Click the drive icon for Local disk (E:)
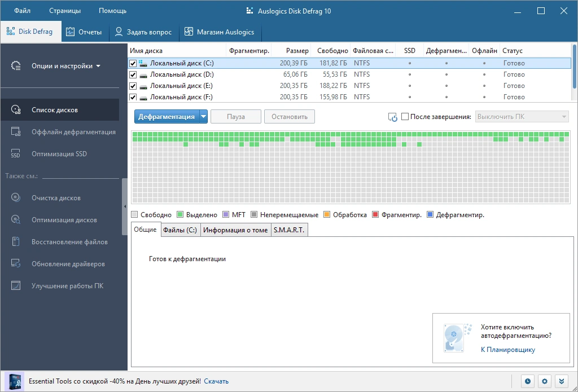The image size is (578, 392). (143, 87)
